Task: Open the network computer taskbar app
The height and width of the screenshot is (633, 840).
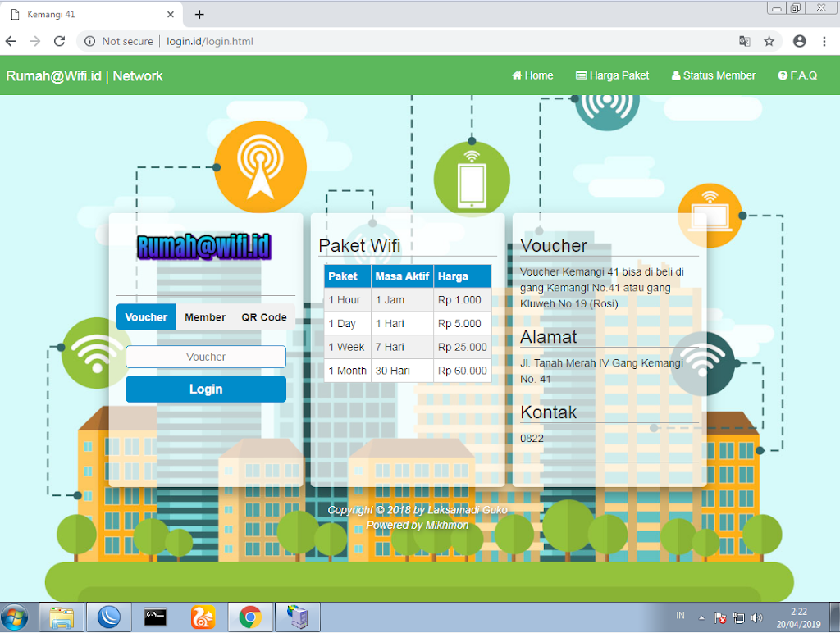Action: coord(297,617)
